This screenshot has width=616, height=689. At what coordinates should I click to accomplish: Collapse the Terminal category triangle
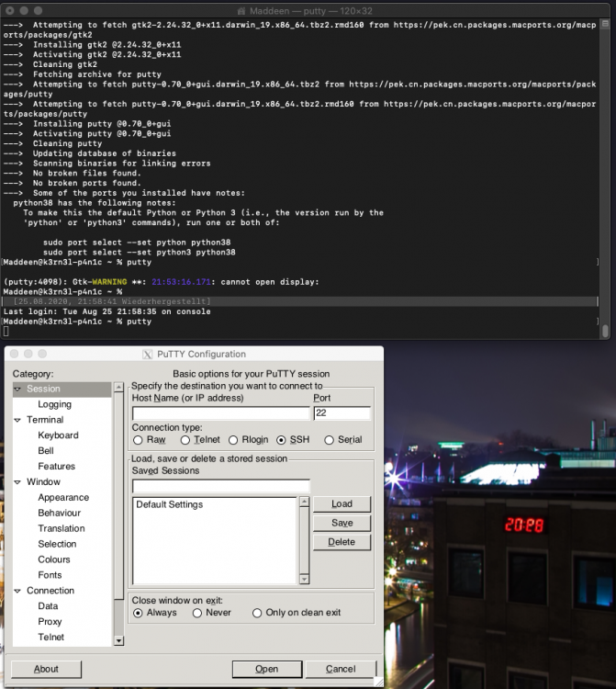(17, 420)
